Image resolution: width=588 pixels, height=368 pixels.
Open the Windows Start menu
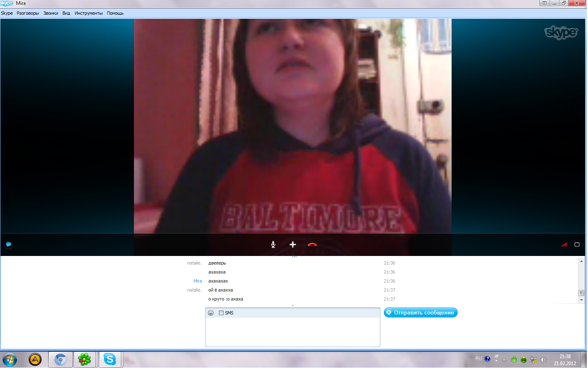pyautogui.click(x=10, y=360)
